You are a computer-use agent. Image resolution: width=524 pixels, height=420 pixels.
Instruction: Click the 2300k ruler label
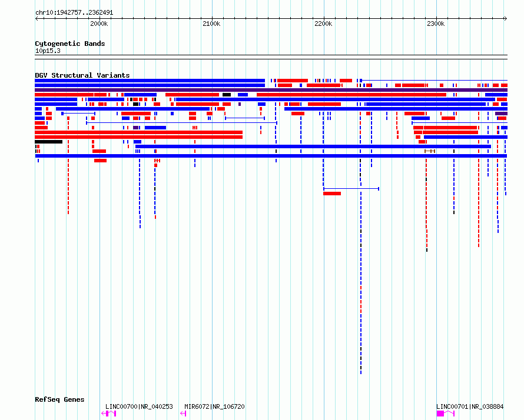[x=436, y=24]
